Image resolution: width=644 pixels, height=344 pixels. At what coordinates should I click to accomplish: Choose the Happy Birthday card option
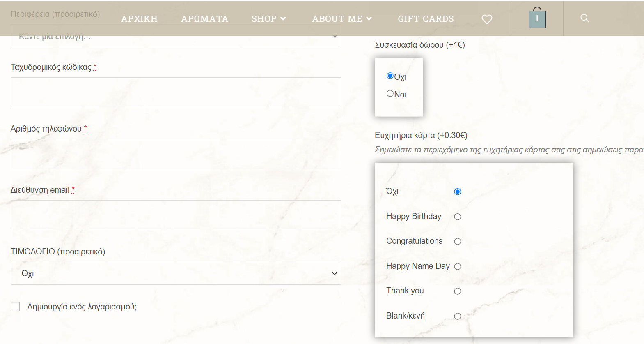coord(457,217)
